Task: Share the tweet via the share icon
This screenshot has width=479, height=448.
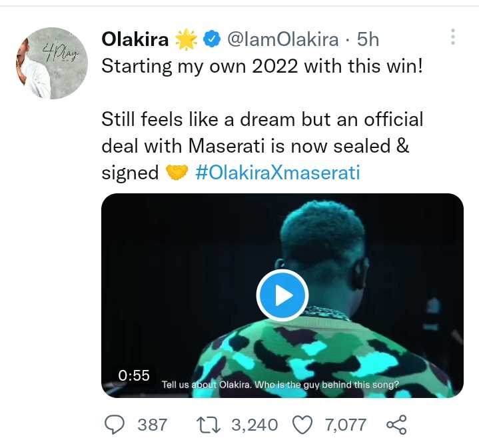Action: pyautogui.click(x=396, y=424)
